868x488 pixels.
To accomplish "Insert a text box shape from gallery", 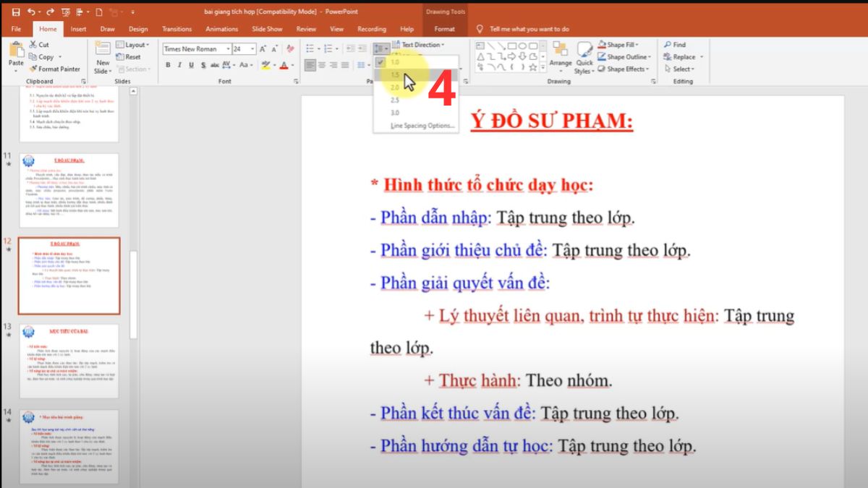I will (x=480, y=45).
